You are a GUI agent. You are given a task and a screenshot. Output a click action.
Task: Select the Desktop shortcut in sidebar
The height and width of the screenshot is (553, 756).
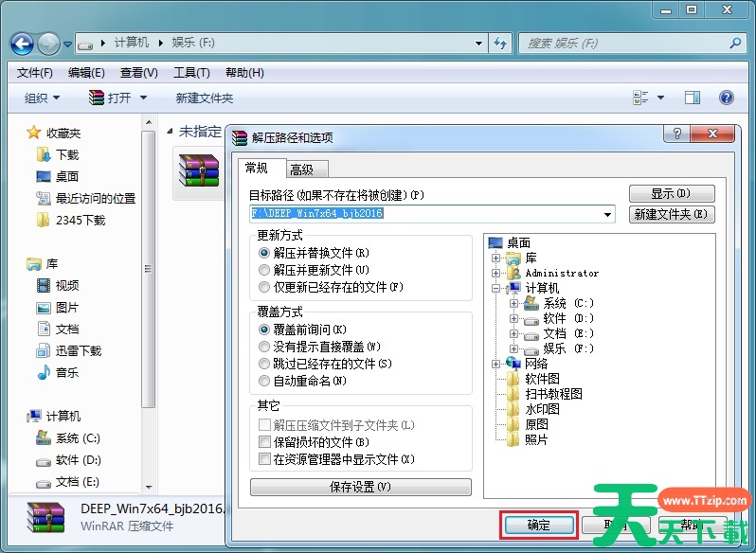pos(66,176)
